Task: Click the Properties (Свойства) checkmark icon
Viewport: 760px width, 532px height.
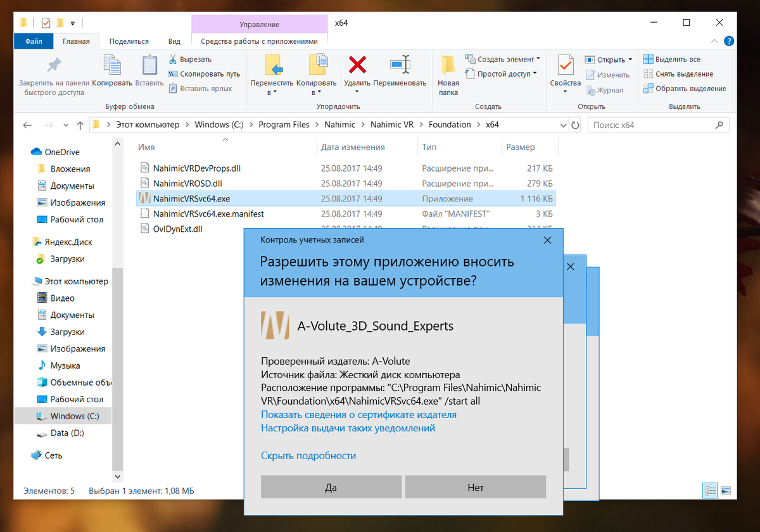Action: (x=566, y=65)
